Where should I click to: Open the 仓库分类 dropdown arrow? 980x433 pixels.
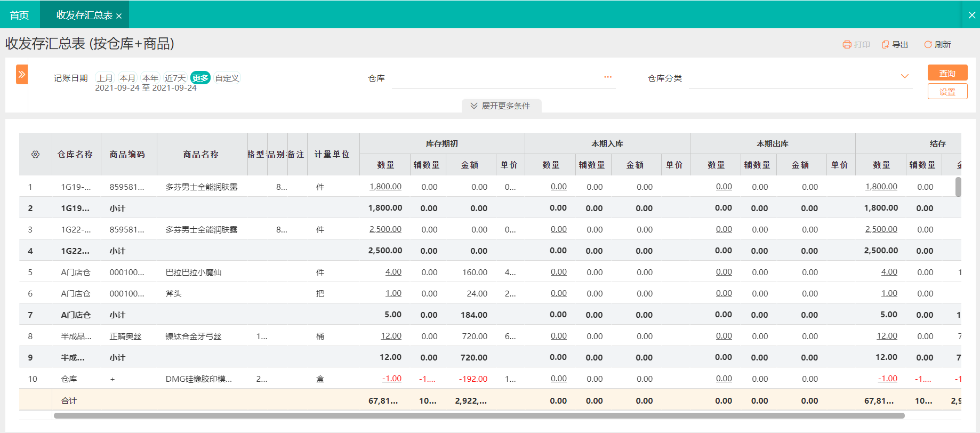click(904, 76)
